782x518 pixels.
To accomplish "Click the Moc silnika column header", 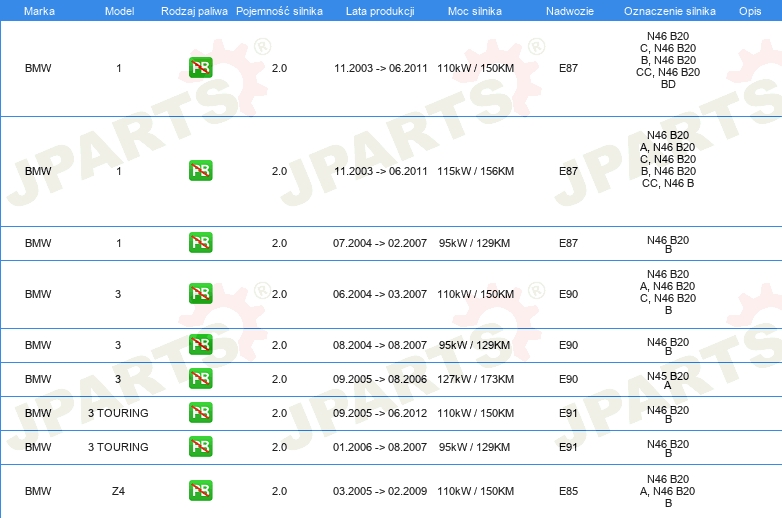I will pos(475,11).
